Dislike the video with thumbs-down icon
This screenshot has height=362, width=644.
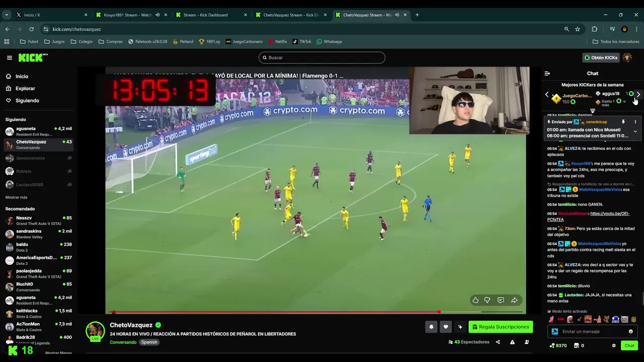[487, 300]
